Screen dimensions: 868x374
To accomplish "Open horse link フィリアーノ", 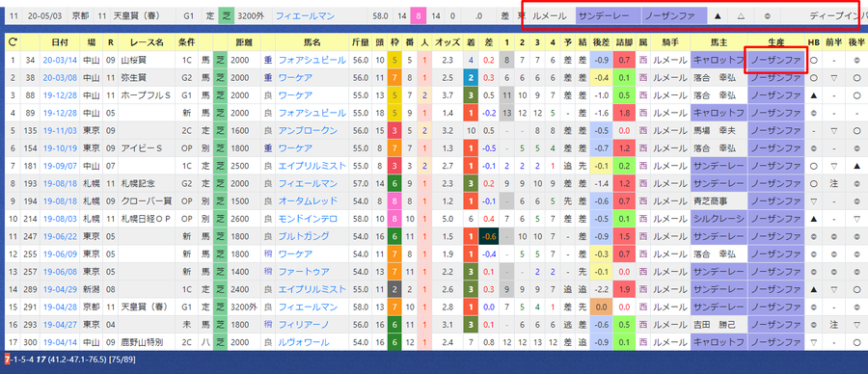I will tap(304, 325).
